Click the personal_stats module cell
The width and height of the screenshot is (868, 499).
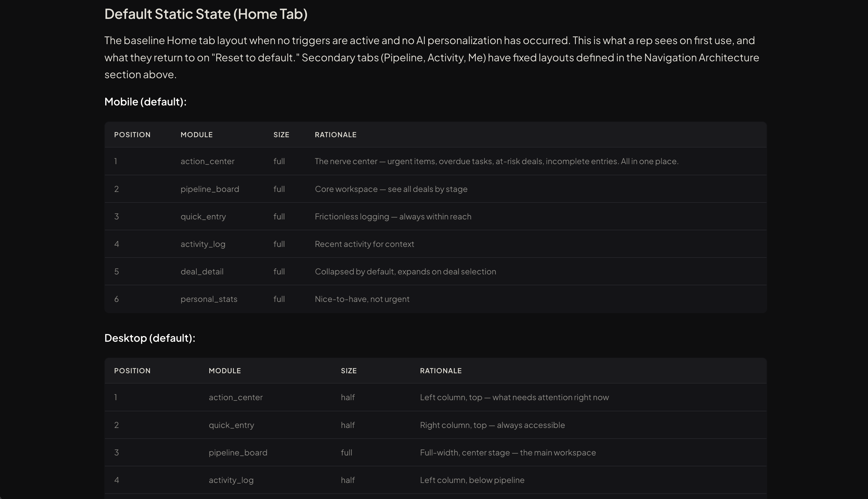[x=209, y=299]
